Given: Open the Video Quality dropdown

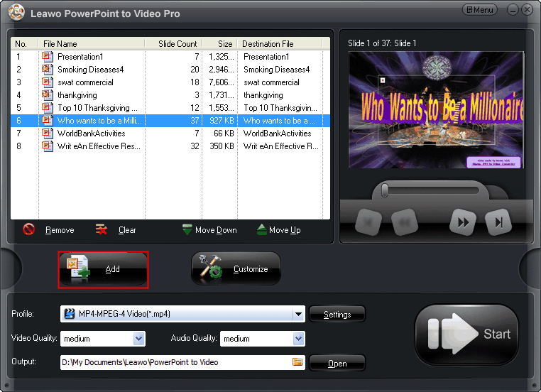Looking at the screenshot, I should 139,339.
